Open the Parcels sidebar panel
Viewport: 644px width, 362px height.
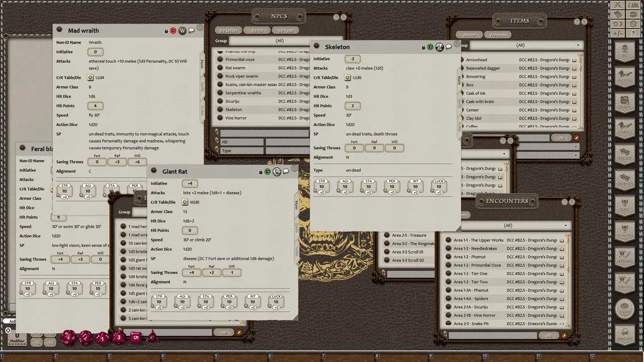(625, 283)
